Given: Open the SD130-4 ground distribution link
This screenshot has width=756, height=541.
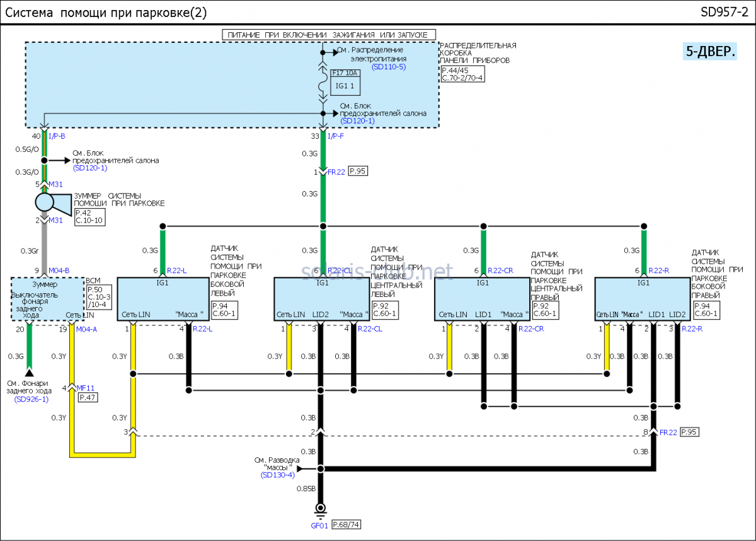Looking at the screenshot, I should [x=277, y=475].
